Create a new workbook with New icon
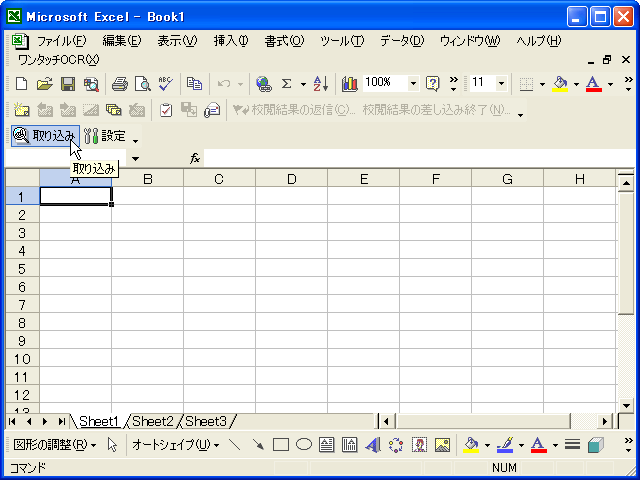The height and width of the screenshot is (480, 640). (21, 84)
